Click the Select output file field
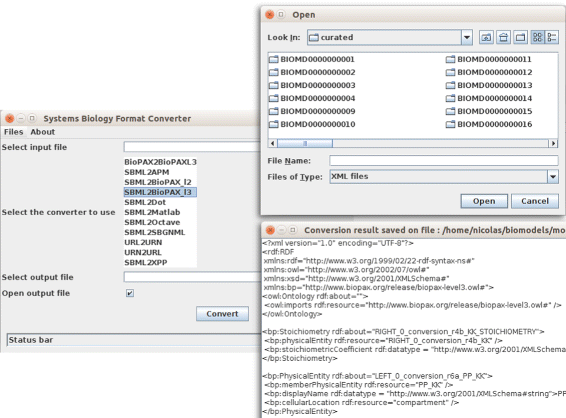This screenshot has height=418, width=566. [192, 277]
